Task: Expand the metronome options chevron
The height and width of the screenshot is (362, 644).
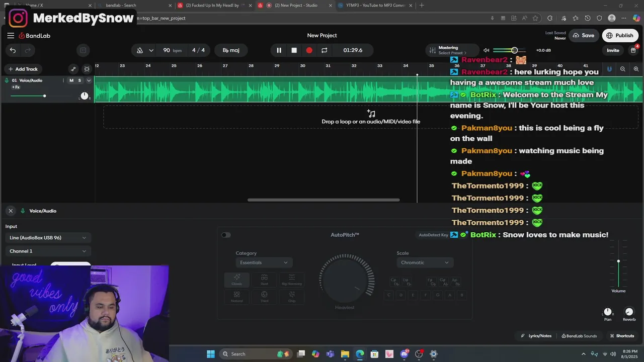Action: (x=151, y=50)
